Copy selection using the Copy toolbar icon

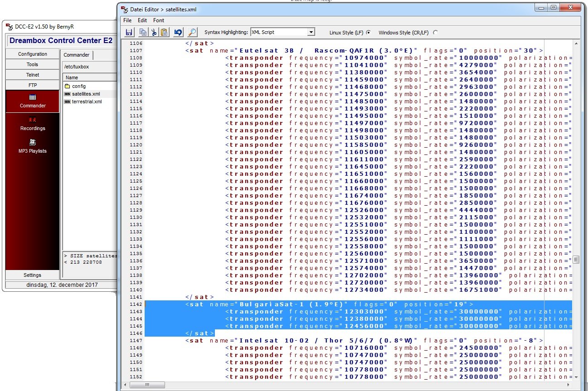[143, 32]
